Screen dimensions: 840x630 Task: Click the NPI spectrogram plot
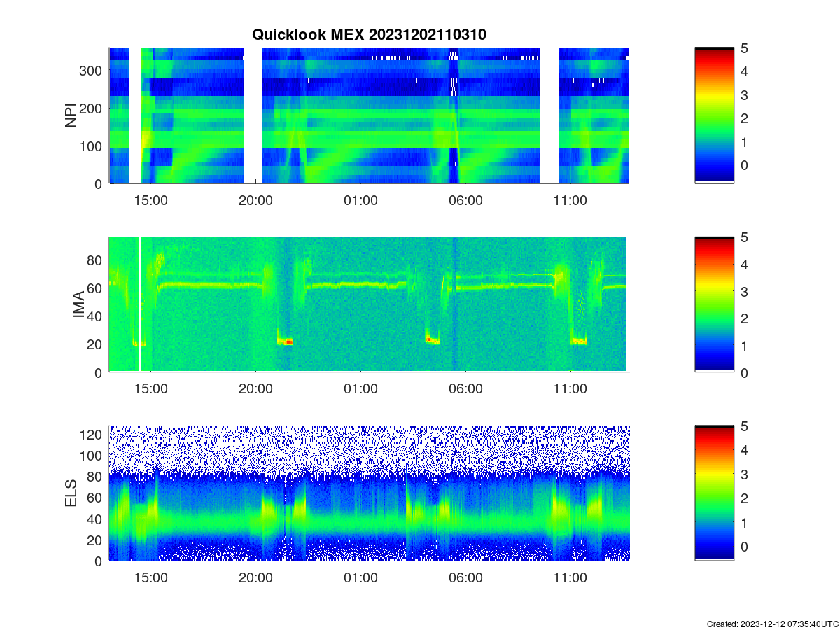coord(369,115)
